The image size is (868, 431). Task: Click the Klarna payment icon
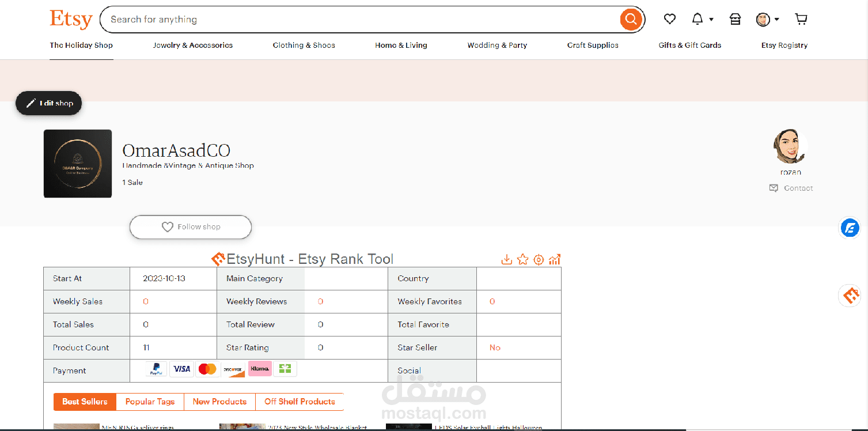pos(260,368)
